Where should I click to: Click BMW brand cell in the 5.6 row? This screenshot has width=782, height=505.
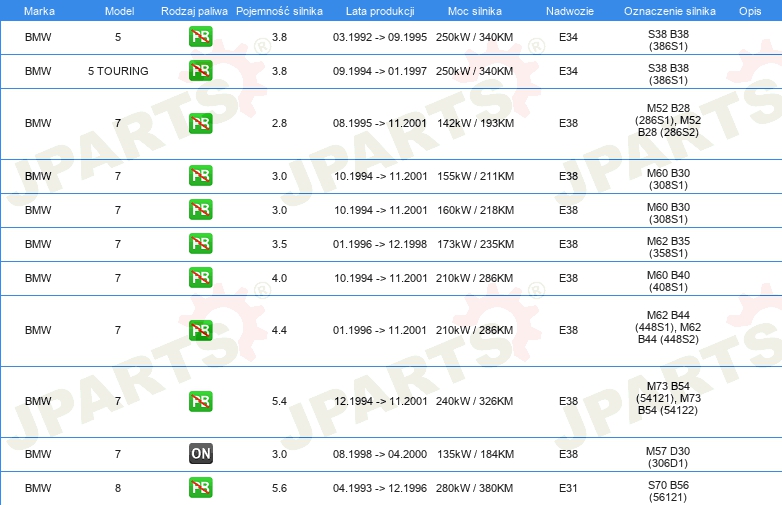pos(38,488)
